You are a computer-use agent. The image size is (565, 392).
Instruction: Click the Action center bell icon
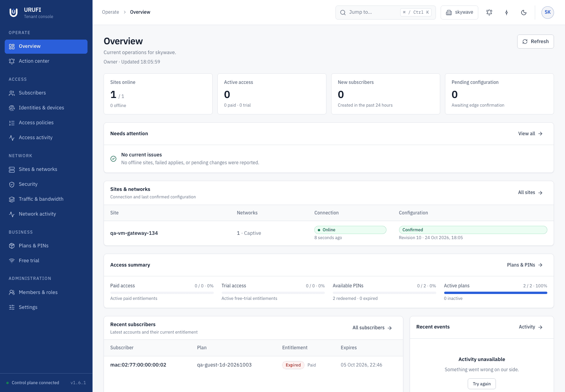[x=12, y=62]
